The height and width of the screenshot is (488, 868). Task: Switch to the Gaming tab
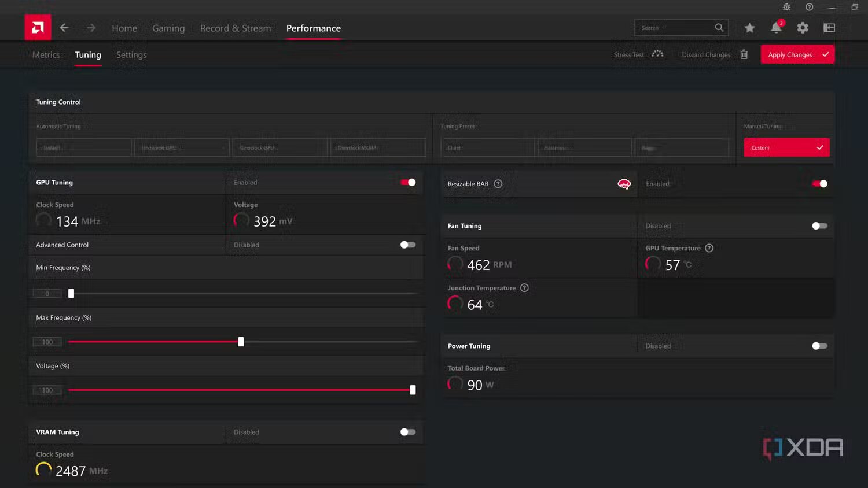click(x=168, y=28)
